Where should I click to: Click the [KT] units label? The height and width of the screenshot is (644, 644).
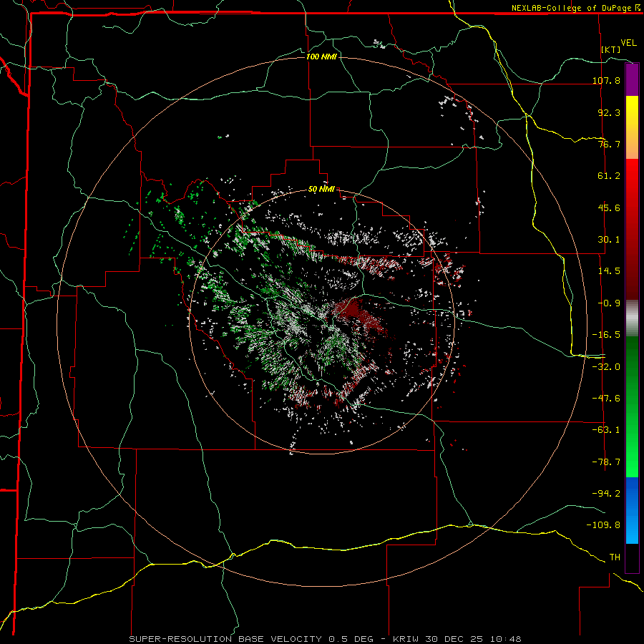611,49
